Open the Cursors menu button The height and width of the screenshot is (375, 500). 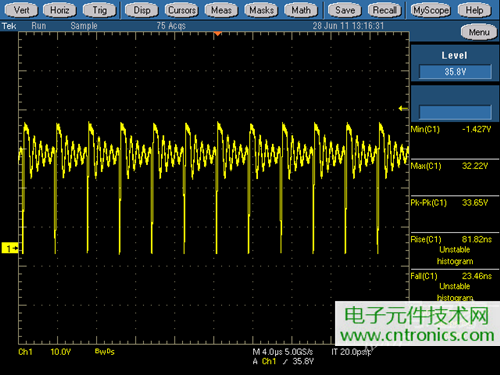(x=182, y=10)
